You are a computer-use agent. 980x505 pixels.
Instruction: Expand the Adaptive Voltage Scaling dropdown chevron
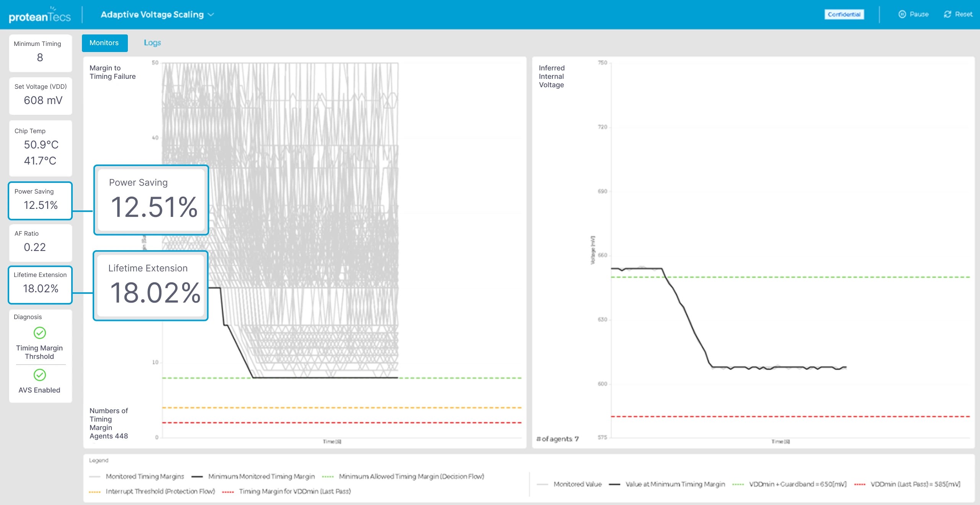(x=211, y=15)
